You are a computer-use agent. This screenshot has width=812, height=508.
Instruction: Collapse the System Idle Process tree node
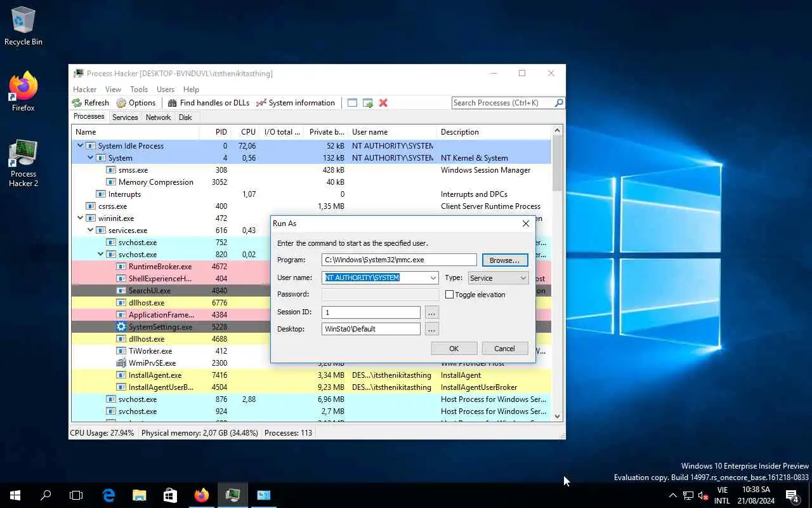pyautogui.click(x=80, y=146)
